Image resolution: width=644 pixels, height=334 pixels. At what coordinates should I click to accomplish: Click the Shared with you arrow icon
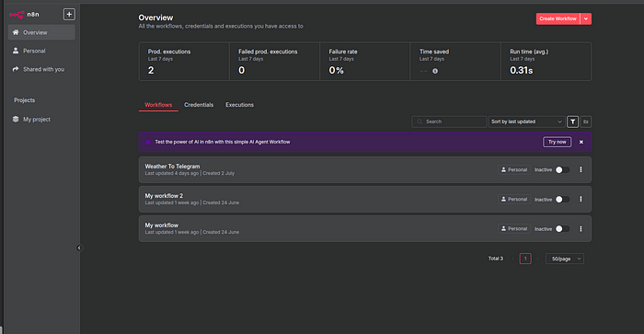pos(16,69)
